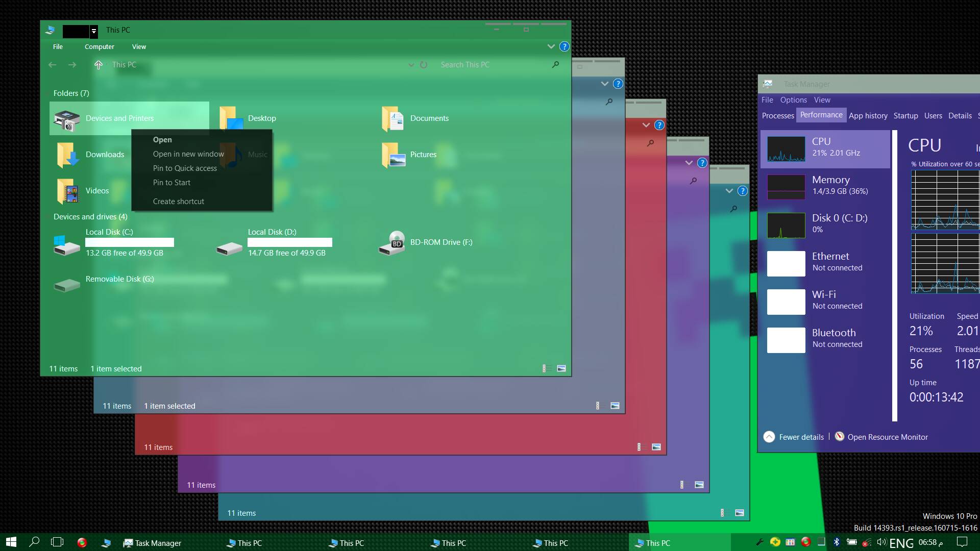980x551 pixels.
Task: Open the File tab in This PC
Action: pos(58,46)
